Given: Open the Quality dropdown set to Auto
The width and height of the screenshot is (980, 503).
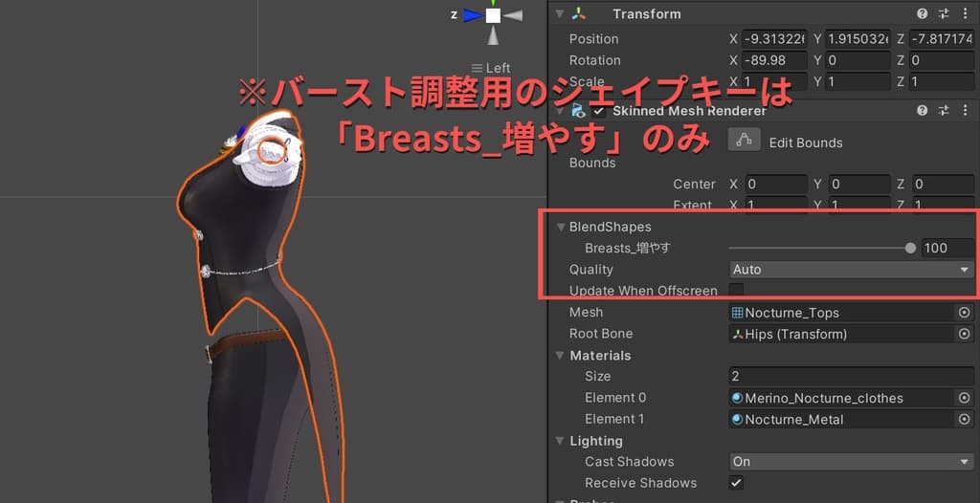Looking at the screenshot, I should (851, 270).
